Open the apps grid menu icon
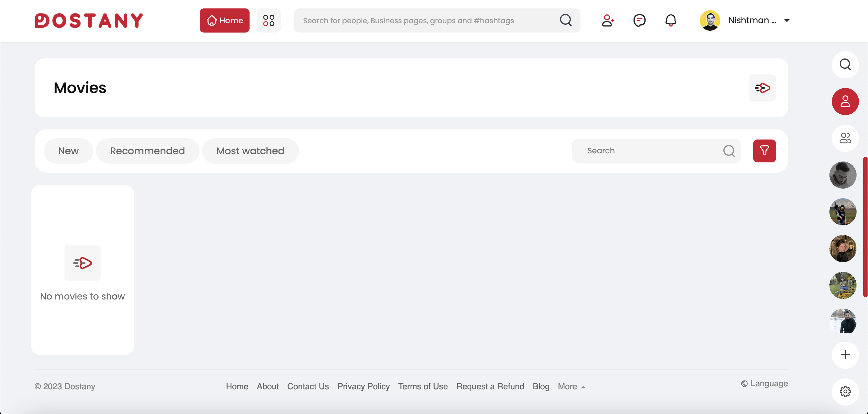Image resolution: width=868 pixels, height=414 pixels. 269,20
